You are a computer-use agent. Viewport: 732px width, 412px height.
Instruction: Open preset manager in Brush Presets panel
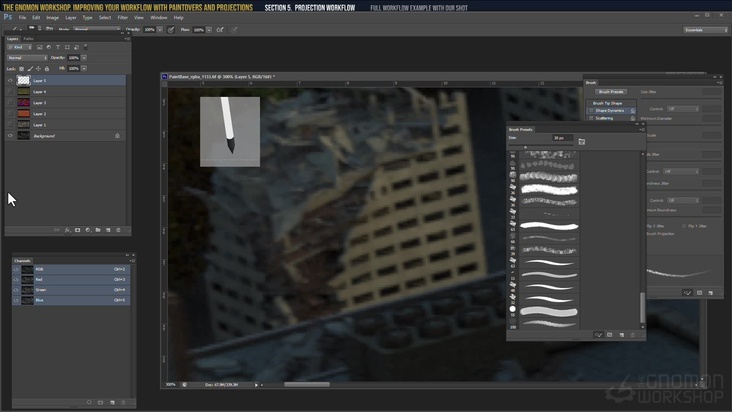(610, 335)
